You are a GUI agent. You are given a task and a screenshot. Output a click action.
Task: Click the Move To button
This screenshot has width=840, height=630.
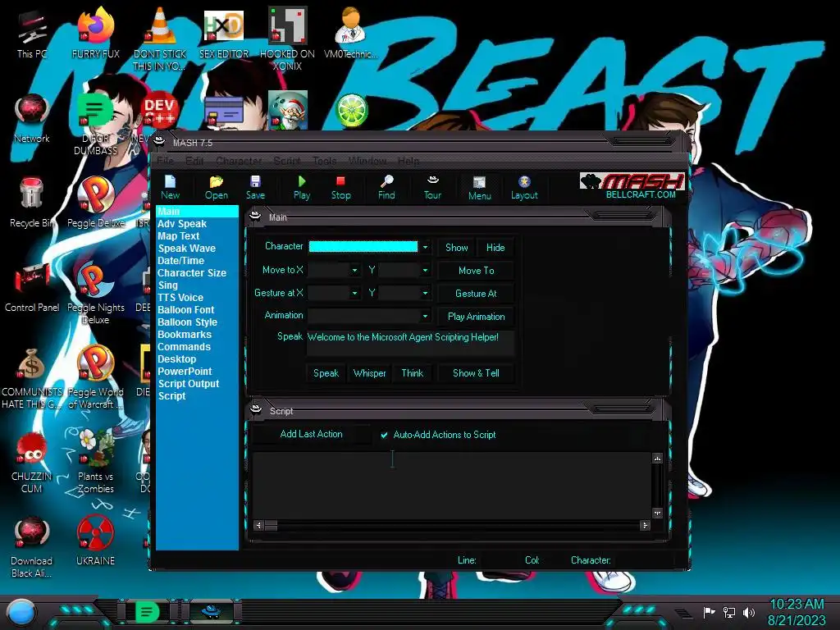pos(477,271)
